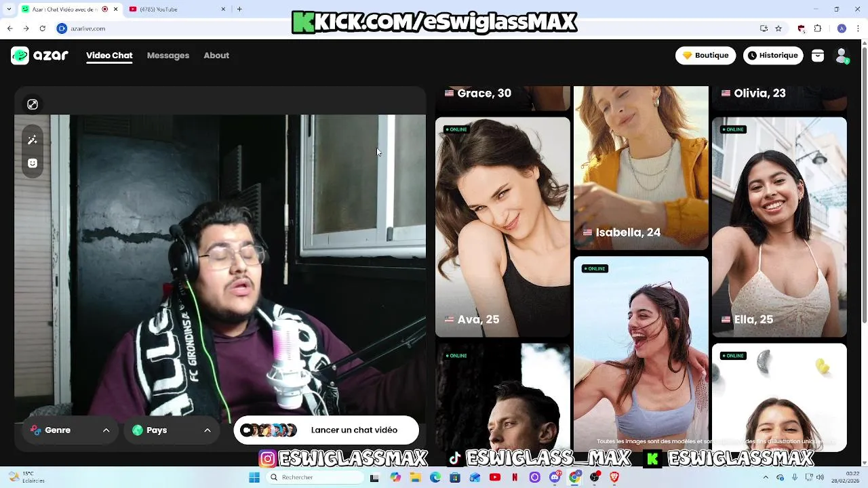Open Isabella, 24 profile card
The image size is (868, 488).
641,167
